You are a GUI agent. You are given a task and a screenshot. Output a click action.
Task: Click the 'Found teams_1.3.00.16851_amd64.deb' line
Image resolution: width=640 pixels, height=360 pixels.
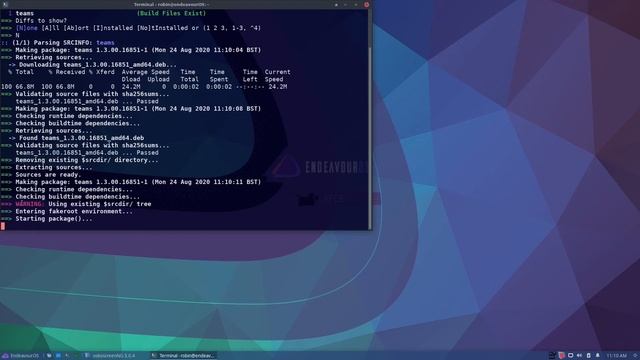click(x=81, y=138)
